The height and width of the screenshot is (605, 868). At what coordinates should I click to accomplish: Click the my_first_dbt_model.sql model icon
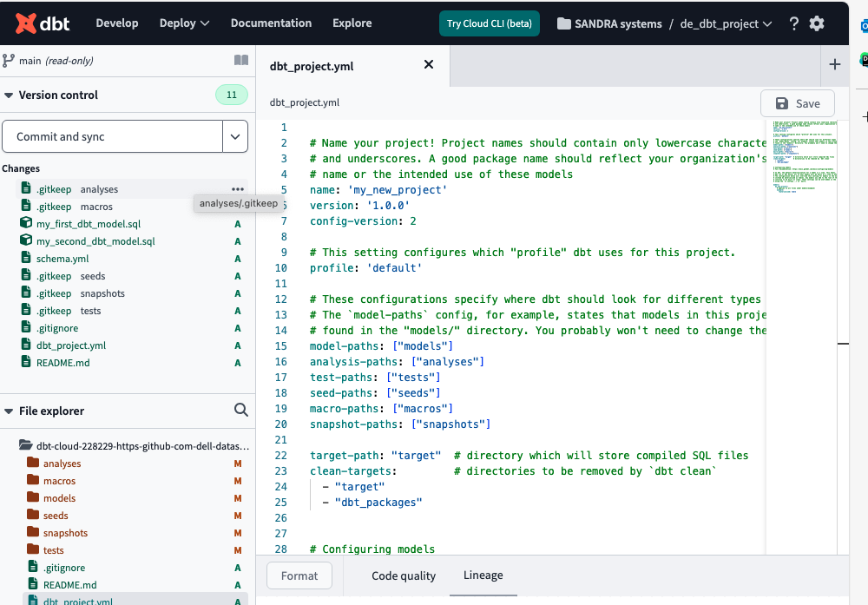point(26,222)
